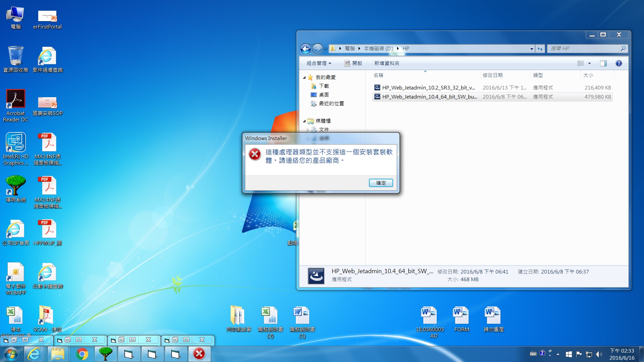Select the 請勿重壓 Word document icon

(493, 319)
